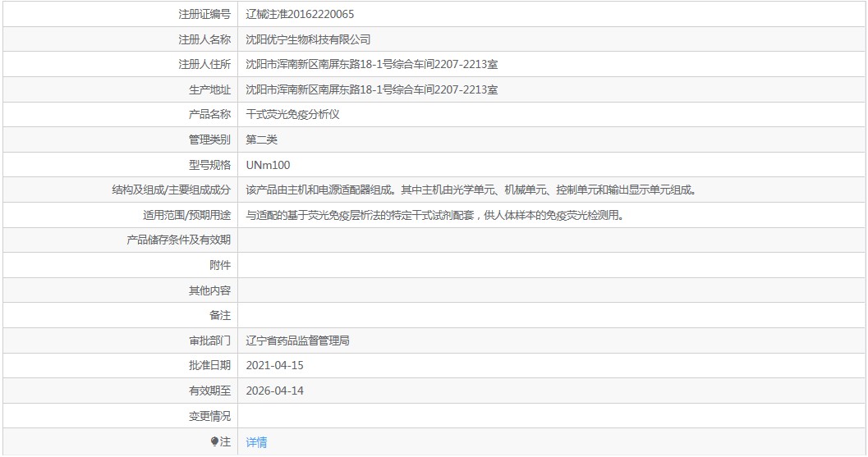The image size is (868, 457).
Task: Click the 附件 label
Action: click(x=220, y=266)
